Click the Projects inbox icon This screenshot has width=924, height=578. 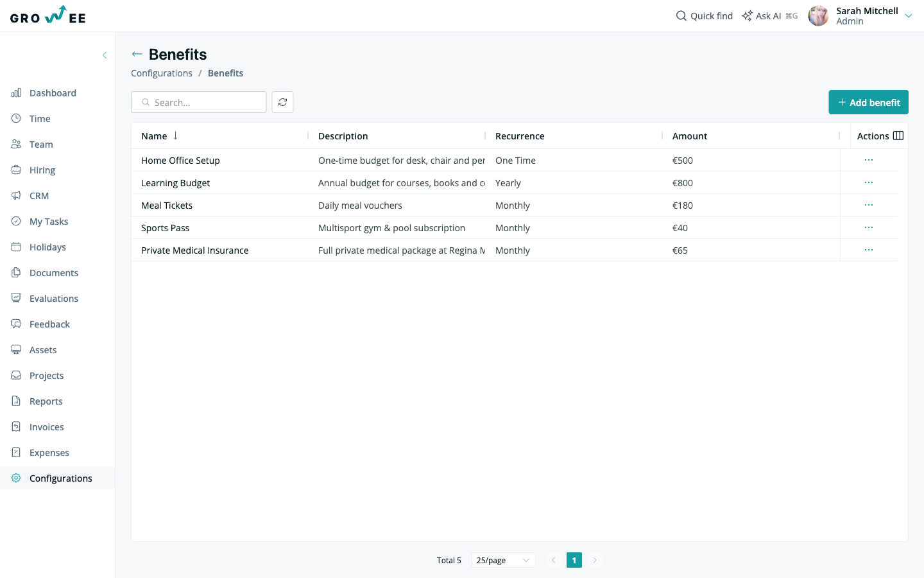[16, 376]
